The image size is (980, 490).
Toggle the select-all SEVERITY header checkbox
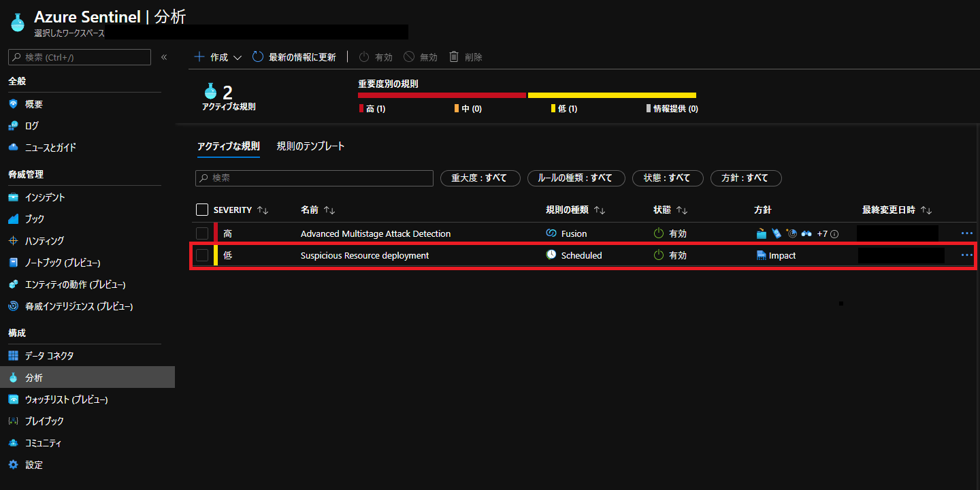202,210
